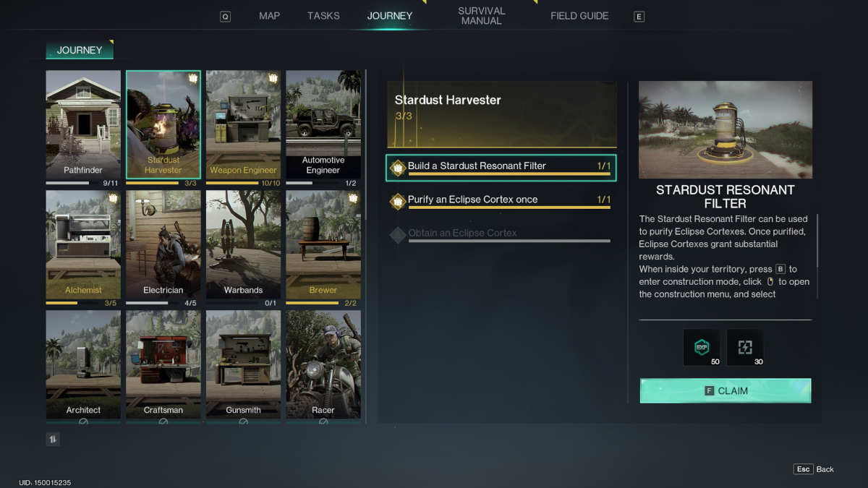868x488 pixels.
Task: Click the UID: 150015235 text
Action: 45,482
